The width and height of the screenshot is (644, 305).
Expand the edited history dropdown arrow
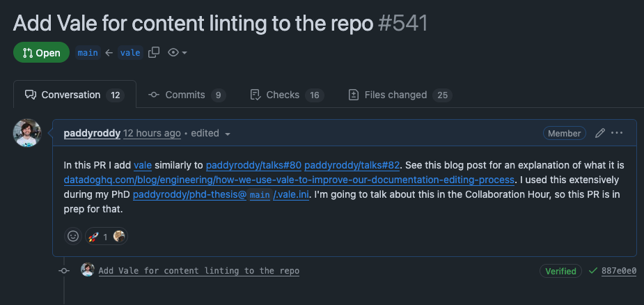(x=228, y=134)
